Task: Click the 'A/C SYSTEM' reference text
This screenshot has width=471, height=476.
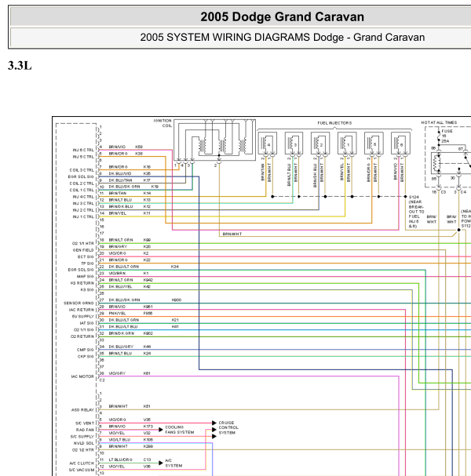Action: [173, 463]
